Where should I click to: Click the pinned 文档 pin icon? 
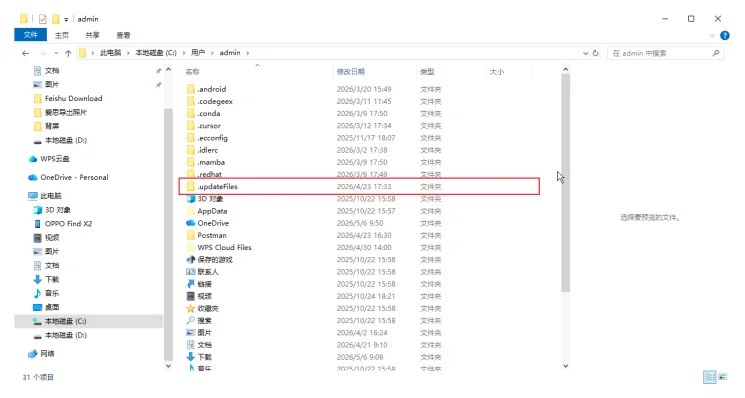tap(159, 71)
